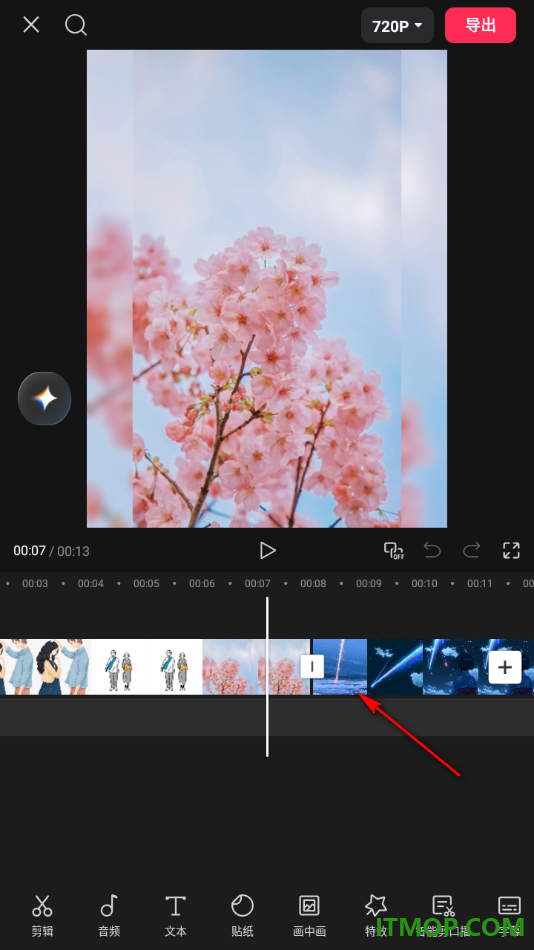The width and height of the screenshot is (534, 950).
Task: Add a new clip with the plus button
Action: 505,667
